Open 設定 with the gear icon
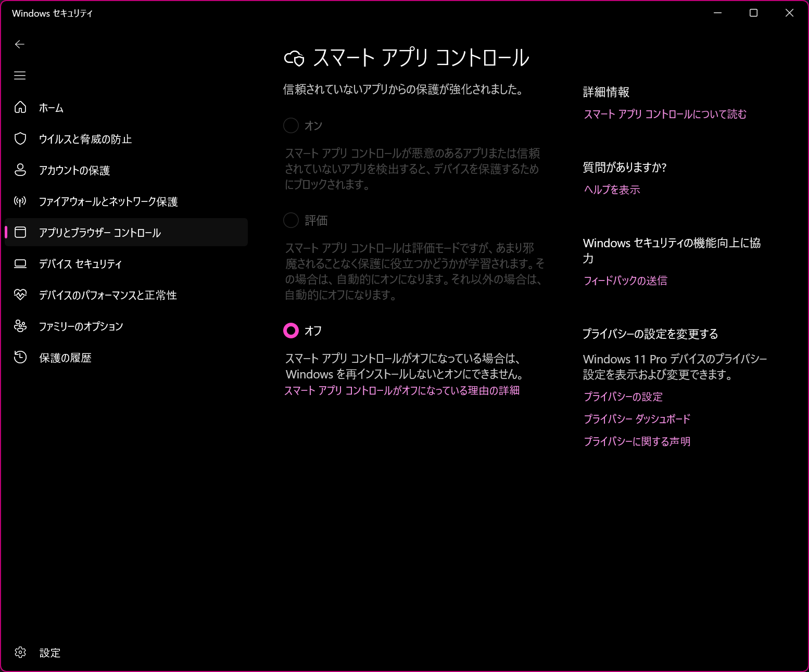Viewport: 809px width, 672px height. point(20,652)
